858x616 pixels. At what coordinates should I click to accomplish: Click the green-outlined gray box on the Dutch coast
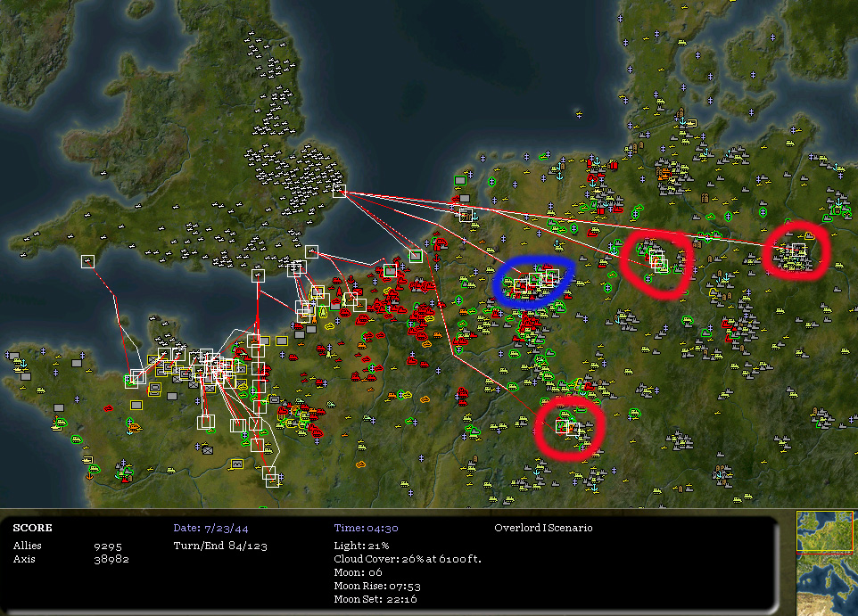[416, 256]
